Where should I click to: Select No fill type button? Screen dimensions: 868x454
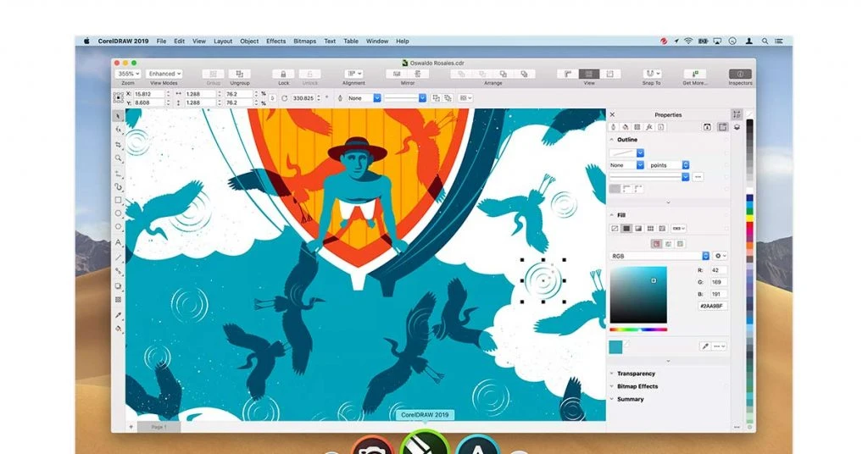(x=615, y=229)
